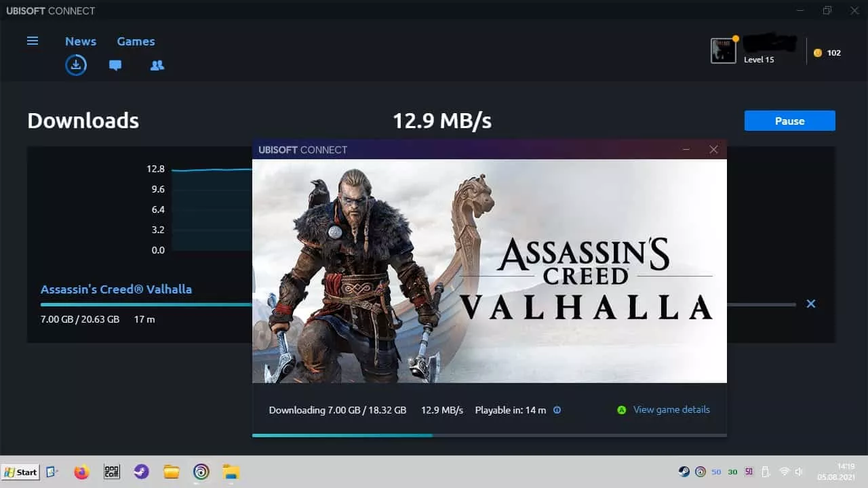This screenshot has width=868, height=488.
Task: Open the chat messages icon
Action: click(115, 66)
